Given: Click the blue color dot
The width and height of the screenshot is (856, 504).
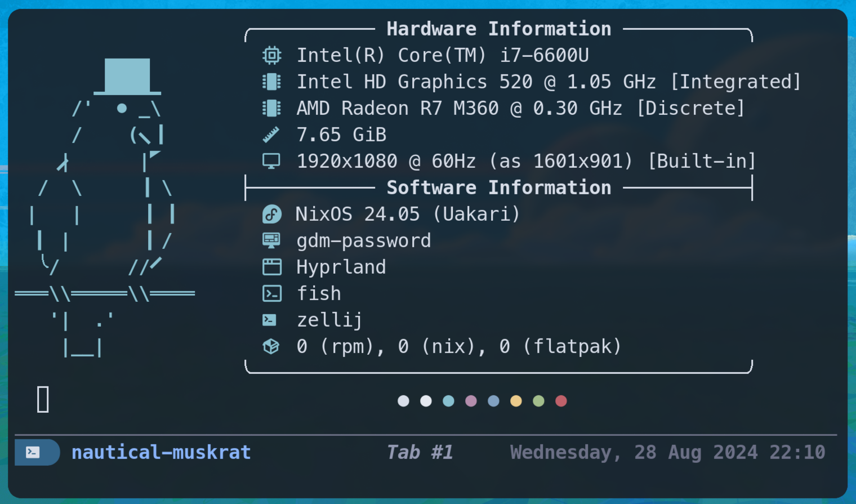Looking at the screenshot, I should [x=493, y=401].
